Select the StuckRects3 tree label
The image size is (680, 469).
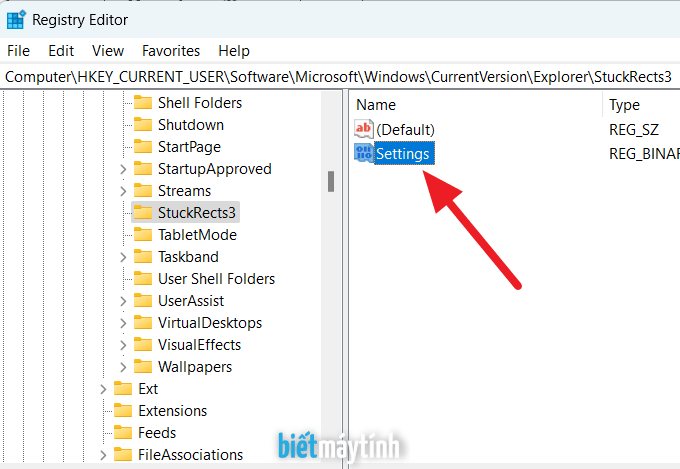tap(197, 213)
